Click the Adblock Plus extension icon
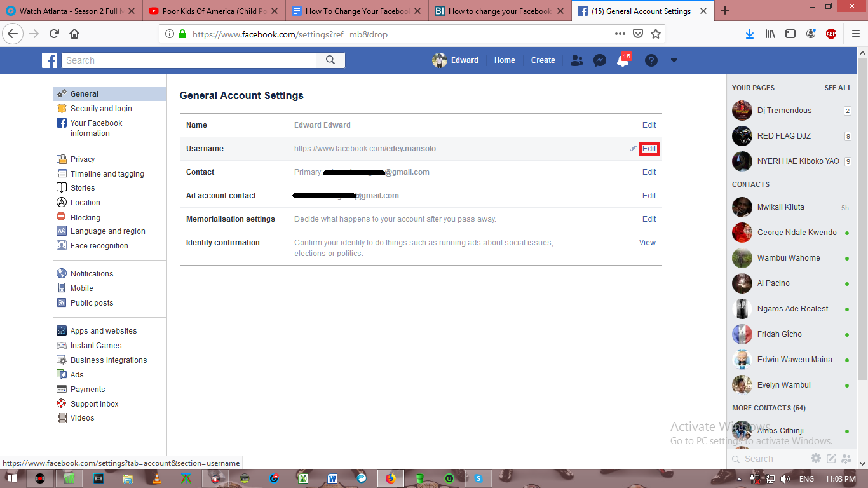 (x=831, y=34)
